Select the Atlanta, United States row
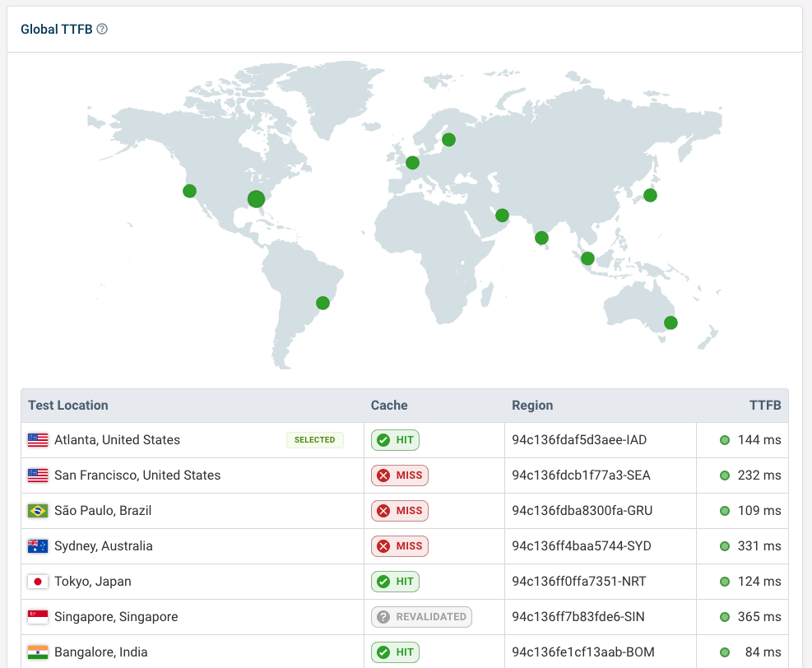Image resolution: width=812 pixels, height=668 pixels. [x=405, y=440]
